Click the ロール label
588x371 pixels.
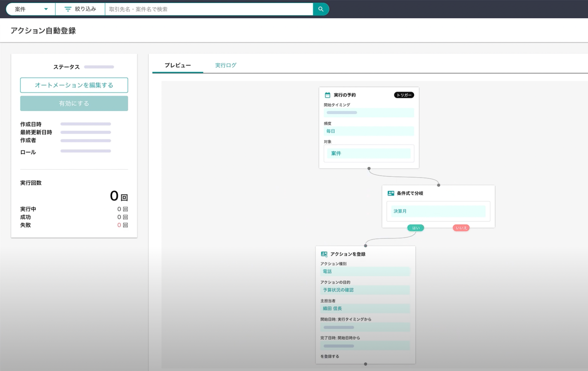coord(28,152)
